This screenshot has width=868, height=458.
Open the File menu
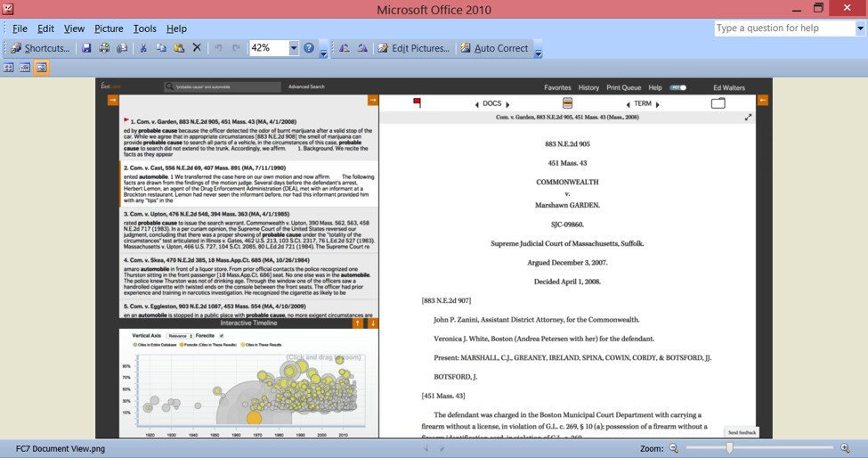[20, 29]
